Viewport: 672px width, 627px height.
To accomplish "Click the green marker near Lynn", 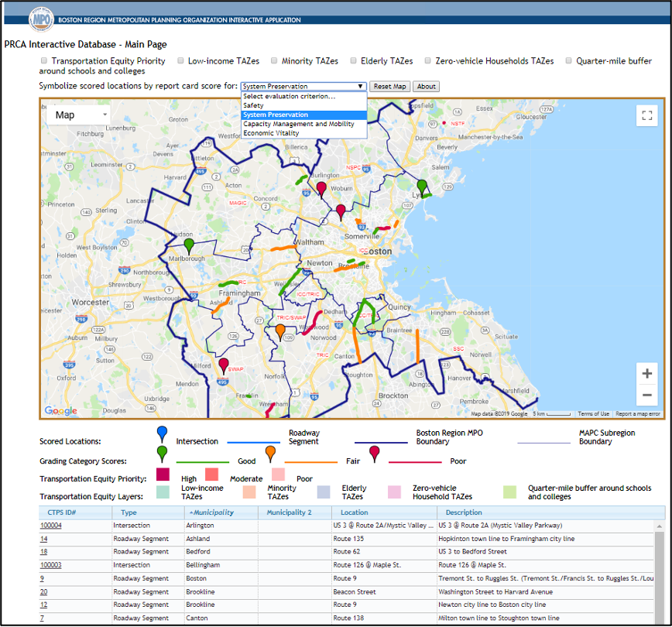I will point(422,187).
